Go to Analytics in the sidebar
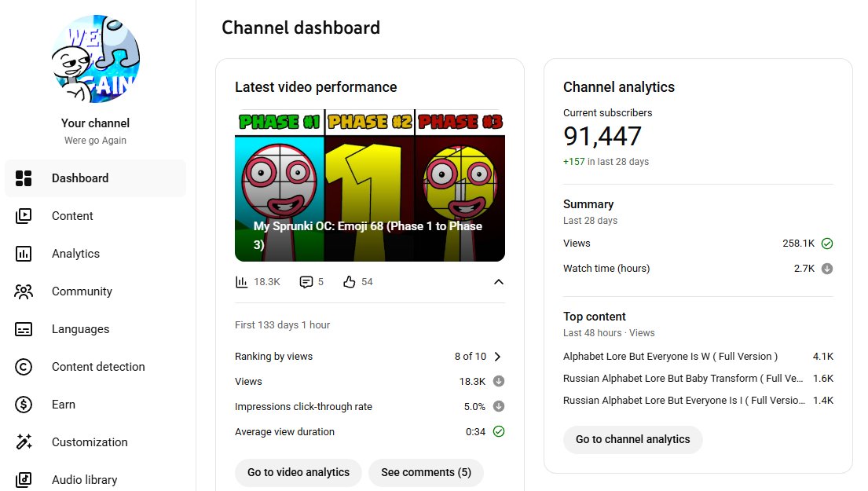Image resolution: width=868 pixels, height=491 pixels. 95,254
